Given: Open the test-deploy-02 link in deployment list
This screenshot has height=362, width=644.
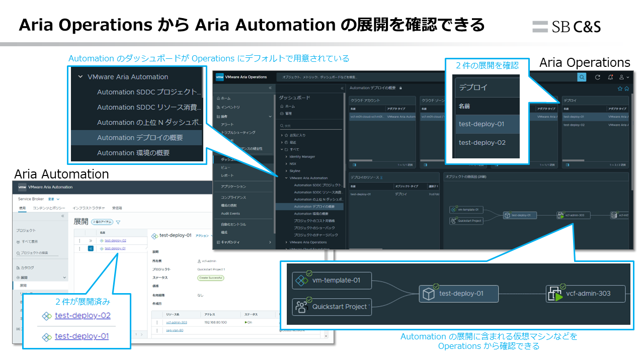Looking at the screenshot, I should [x=115, y=240].
